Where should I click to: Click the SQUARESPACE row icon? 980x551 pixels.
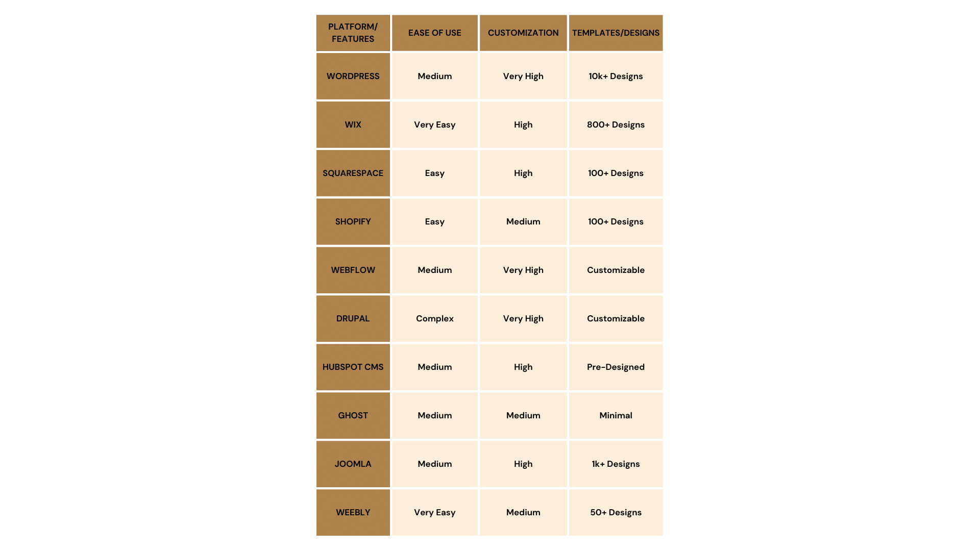(353, 173)
